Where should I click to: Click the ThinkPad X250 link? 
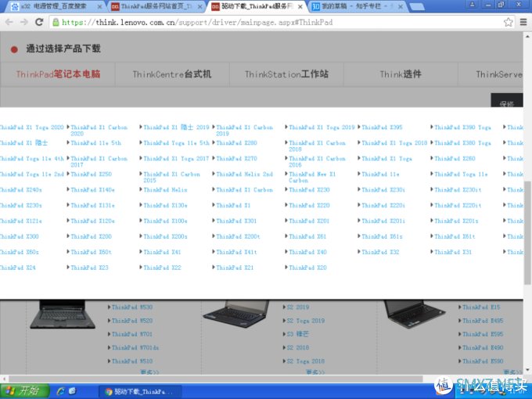91,174
